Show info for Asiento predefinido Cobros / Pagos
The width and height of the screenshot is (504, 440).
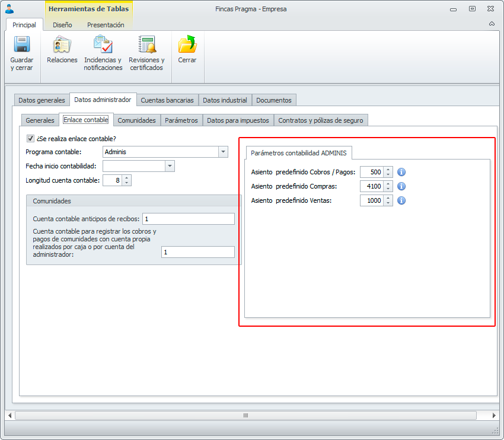[401, 172]
